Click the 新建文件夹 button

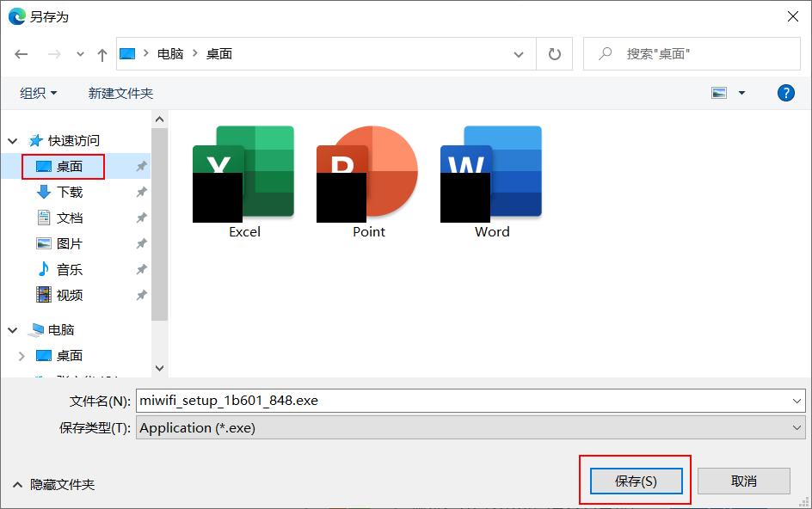(x=120, y=92)
